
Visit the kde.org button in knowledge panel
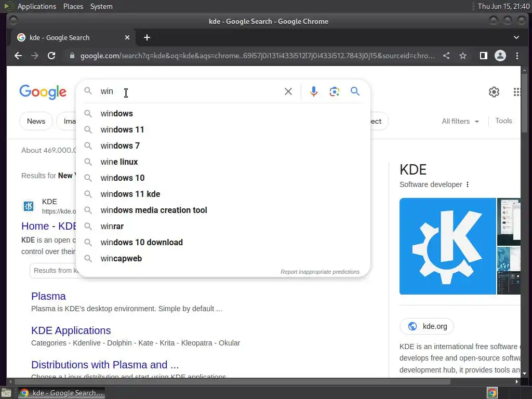click(x=427, y=326)
